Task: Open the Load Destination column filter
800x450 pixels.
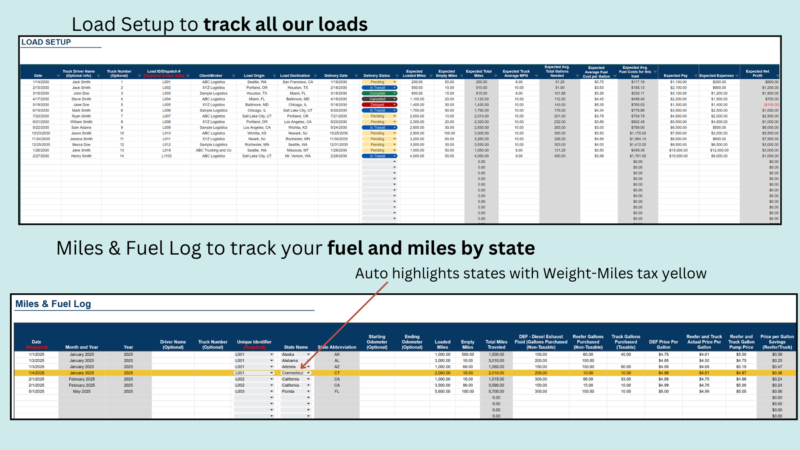Action: (x=315, y=76)
